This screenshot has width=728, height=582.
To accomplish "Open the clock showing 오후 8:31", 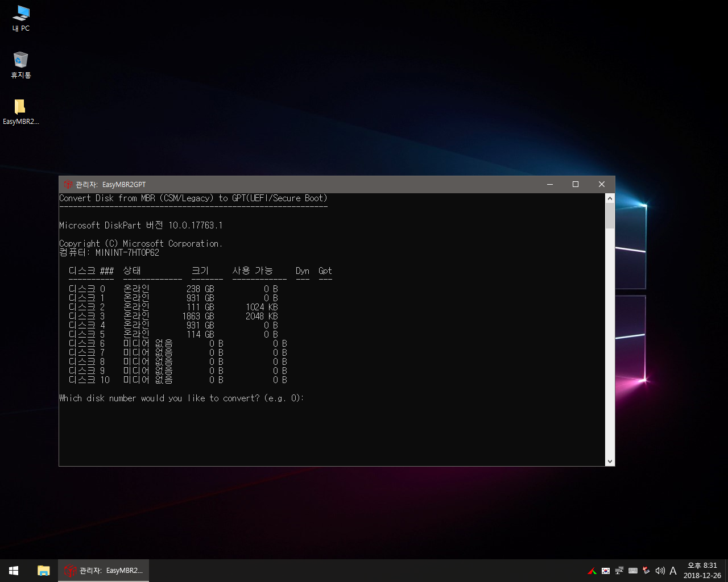I will point(702,571).
